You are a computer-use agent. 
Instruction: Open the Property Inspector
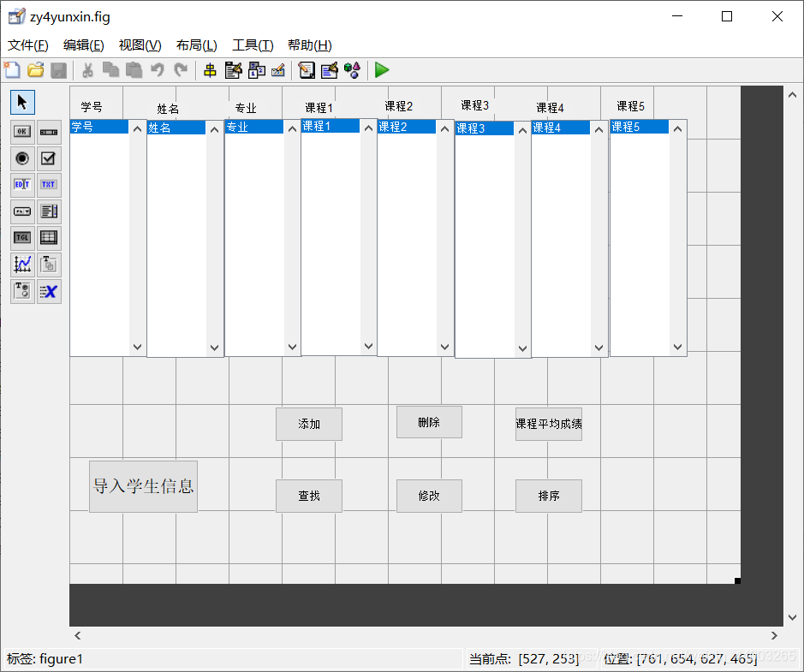(329, 69)
